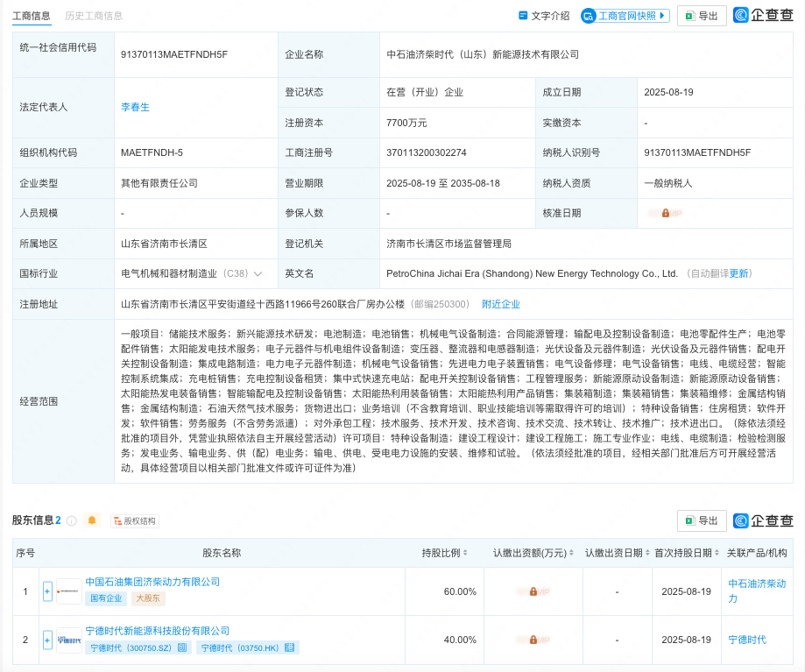Unlock the VIP-locked 核准日期 value
Image resolution: width=805 pixels, height=672 pixels.
pos(665,213)
